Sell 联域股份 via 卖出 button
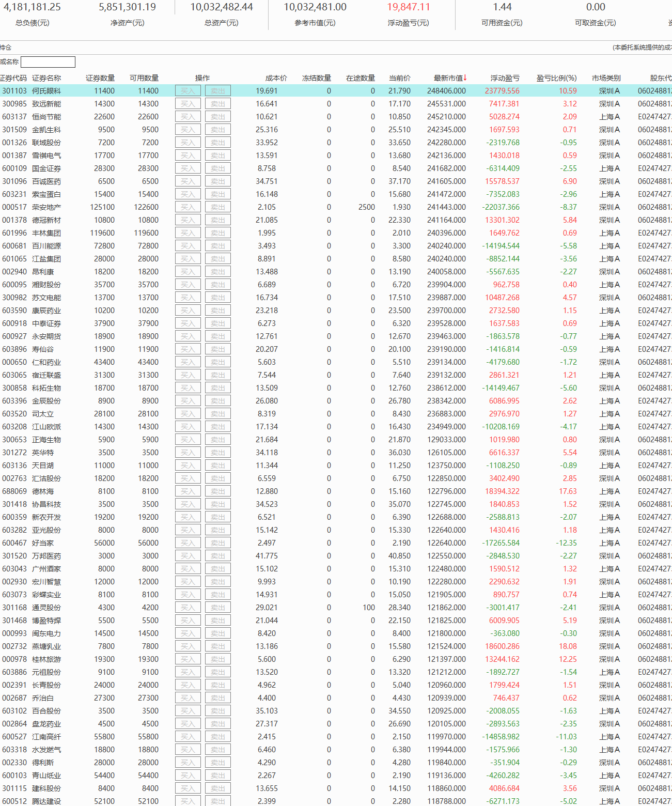672x806 pixels. coord(218,143)
